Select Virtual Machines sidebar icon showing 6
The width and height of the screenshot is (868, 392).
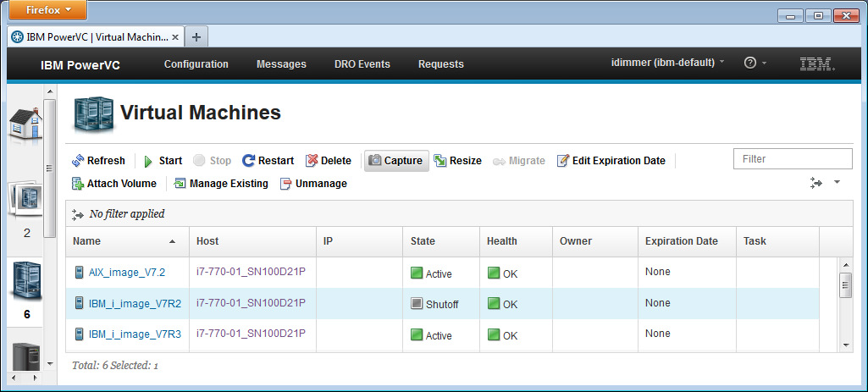pyautogui.click(x=25, y=282)
